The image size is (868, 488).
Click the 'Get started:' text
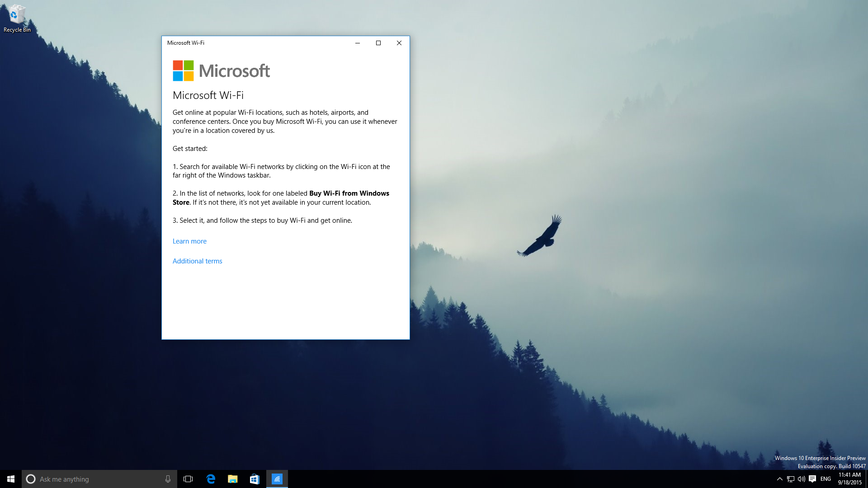190,149
